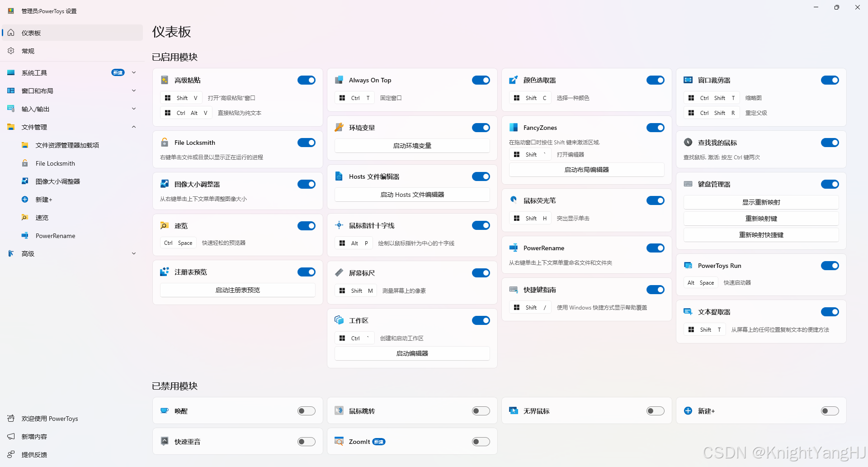Viewport: 868px width, 467px height.
Task: Click the 键盘管理器 keyboard icon
Action: pyautogui.click(x=688, y=184)
